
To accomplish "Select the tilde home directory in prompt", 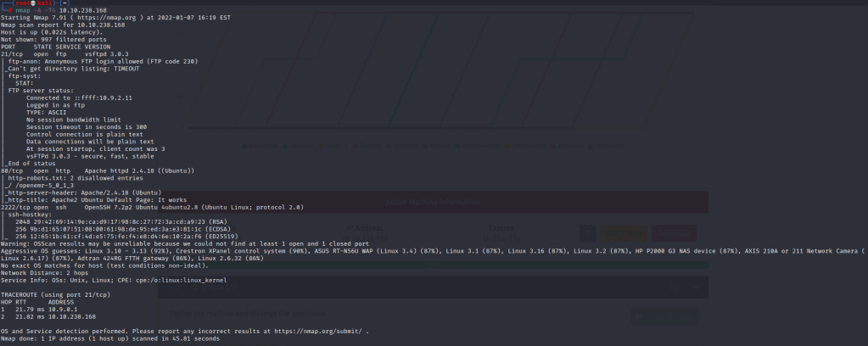I will click(63, 3).
